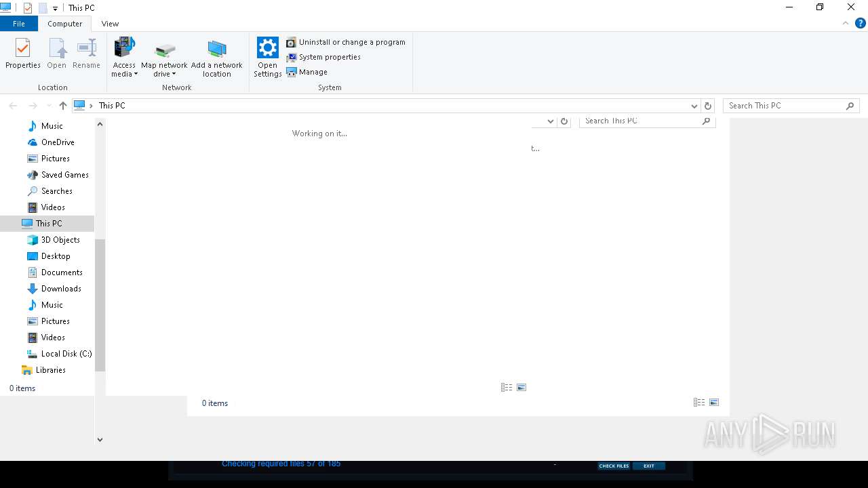Viewport: 868px width, 488px height.
Task: Select Libraries in navigation pane
Action: point(50,370)
